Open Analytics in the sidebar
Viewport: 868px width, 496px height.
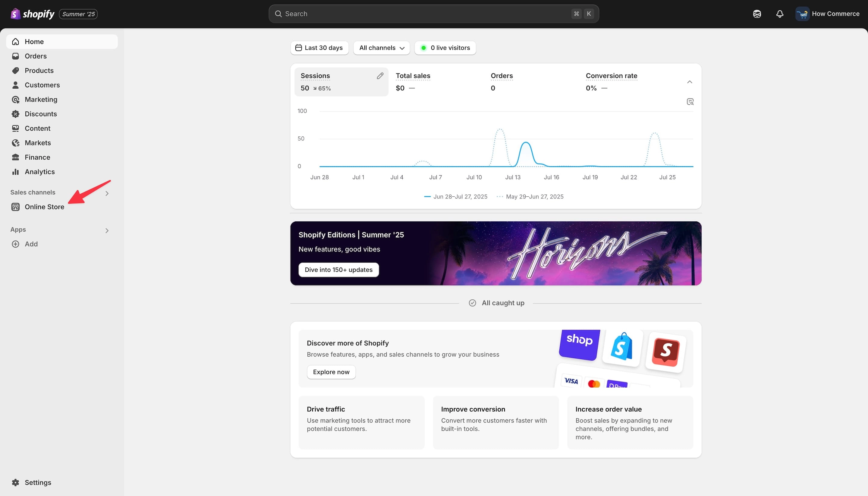(x=62, y=172)
